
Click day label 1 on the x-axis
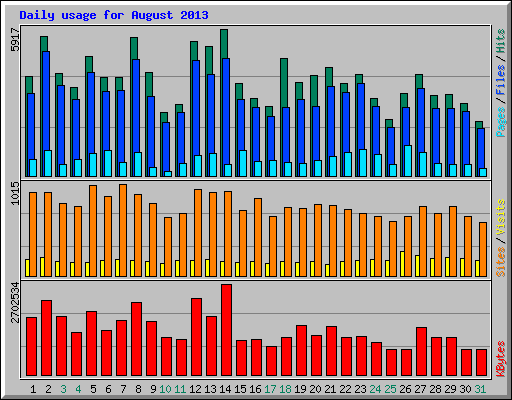click(x=33, y=389)
